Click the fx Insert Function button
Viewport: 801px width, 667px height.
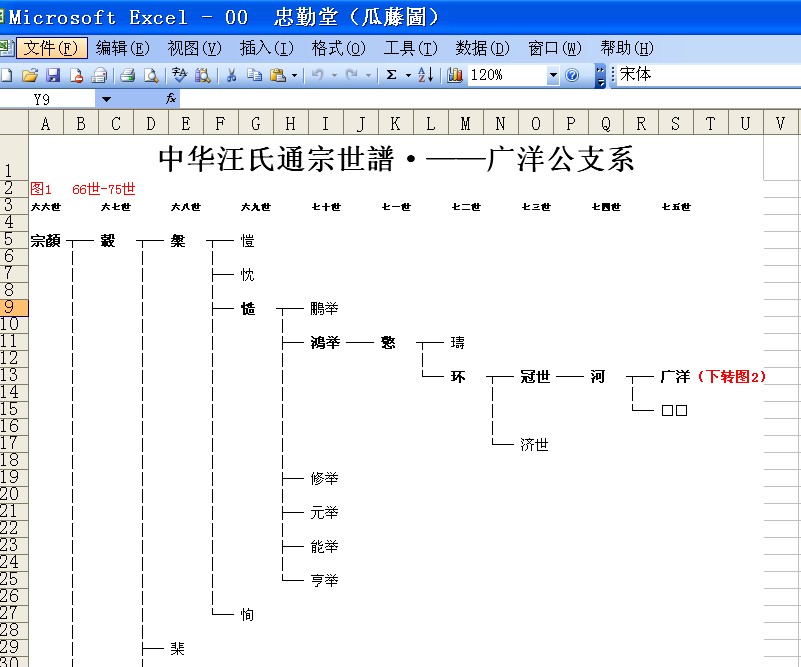tap(172, 97)
